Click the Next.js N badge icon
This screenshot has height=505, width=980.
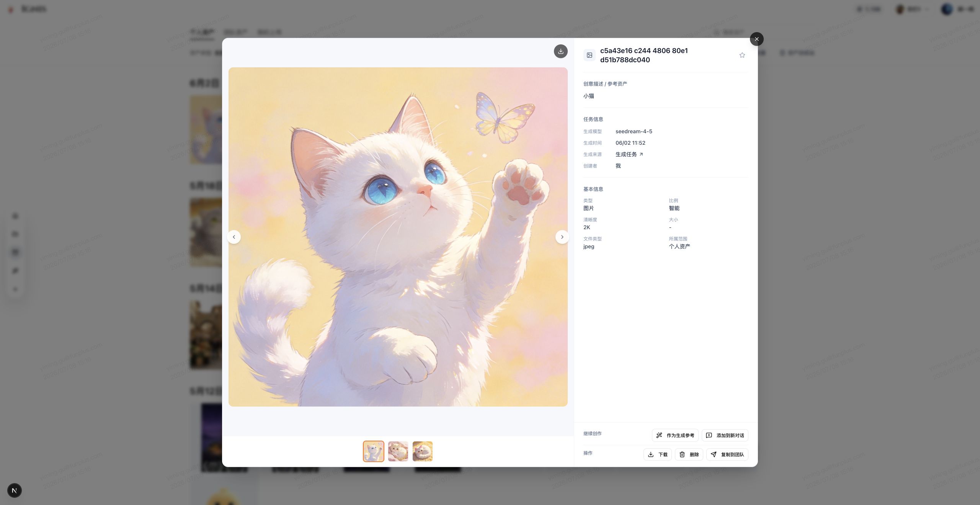15,490
